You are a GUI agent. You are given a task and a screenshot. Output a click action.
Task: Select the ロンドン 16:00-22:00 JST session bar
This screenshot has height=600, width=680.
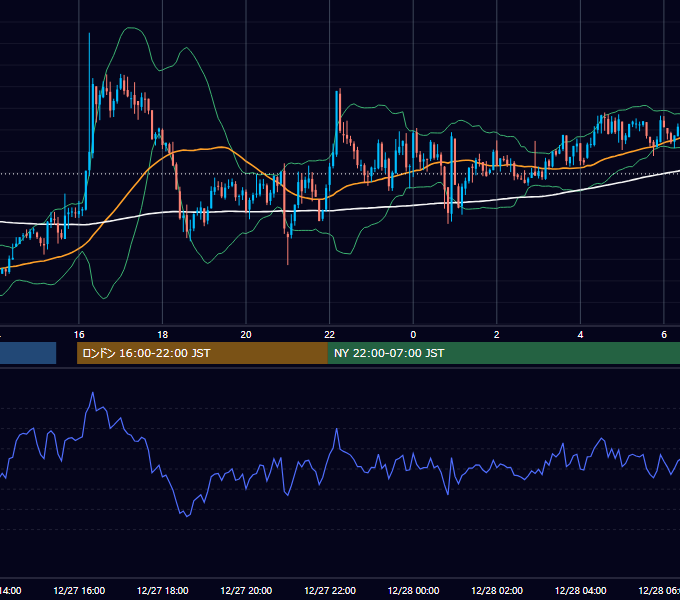click(202, 353)
